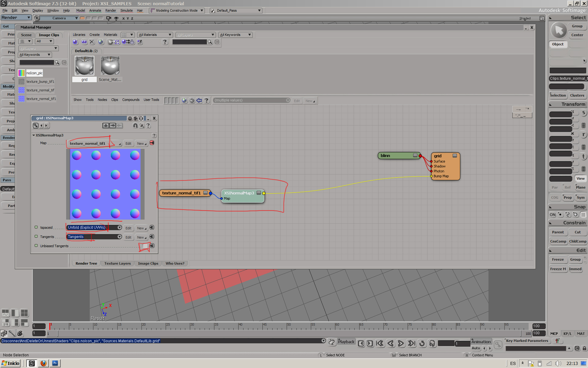Open Tangents value dropdown

point(94,237)
